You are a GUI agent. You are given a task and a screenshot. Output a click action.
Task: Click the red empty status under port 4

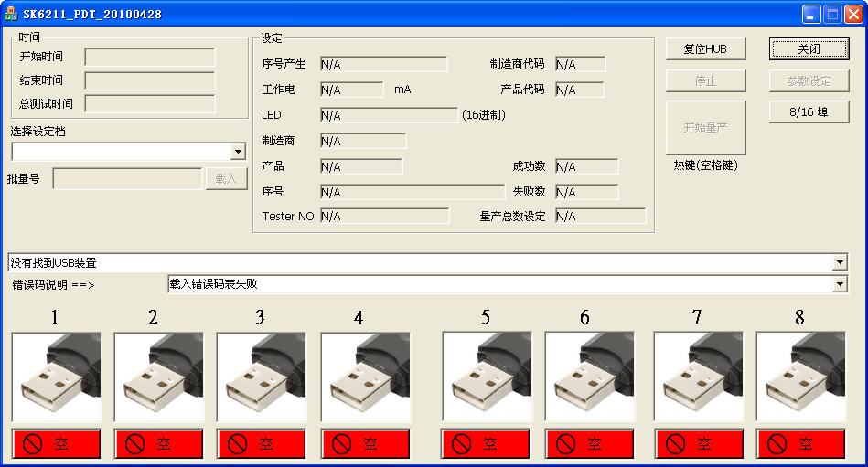pos(365,444)
